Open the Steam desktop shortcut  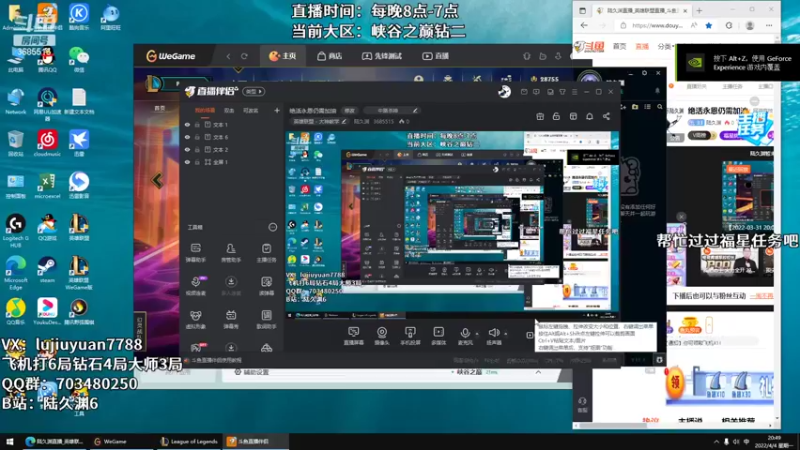(47, 270)
